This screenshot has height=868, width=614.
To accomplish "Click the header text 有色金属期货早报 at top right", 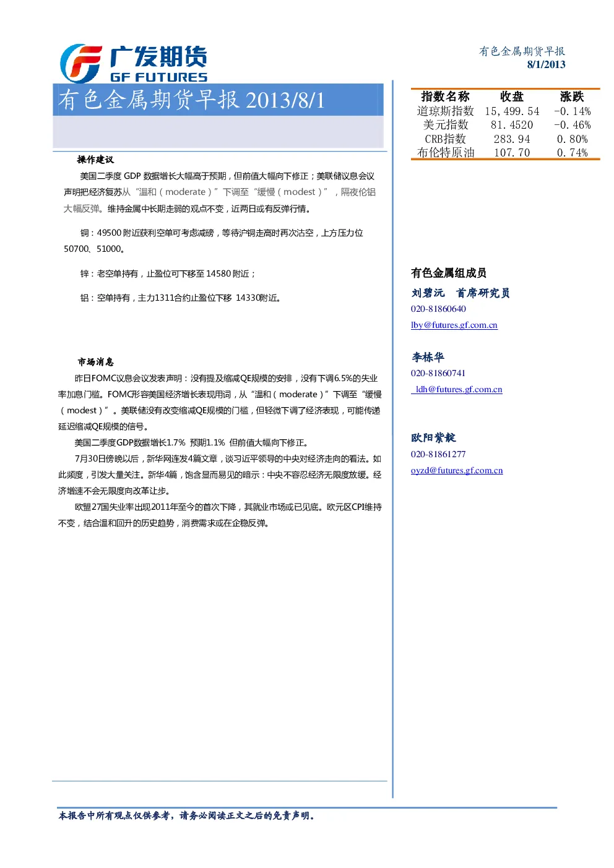I will [522, 51].
